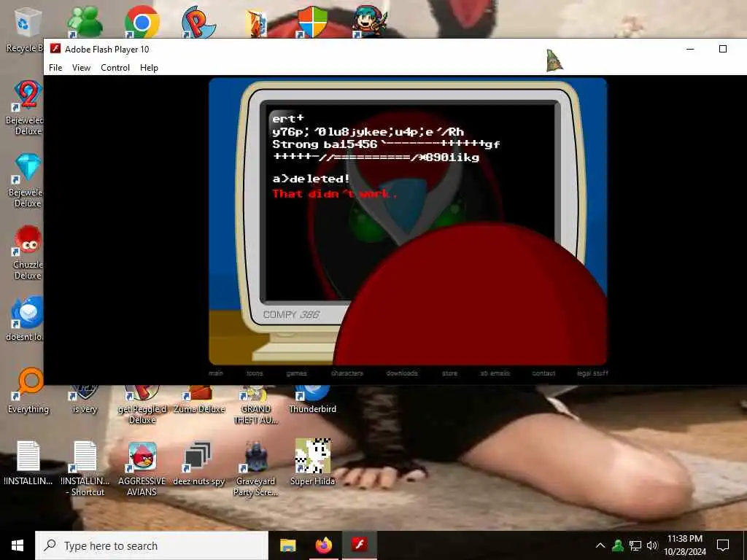Image resolution: width=747 pixels, height=560 pixels.
Task: Launch the GRAND THEFT AU... shortcut
Action: click(256, 405)
